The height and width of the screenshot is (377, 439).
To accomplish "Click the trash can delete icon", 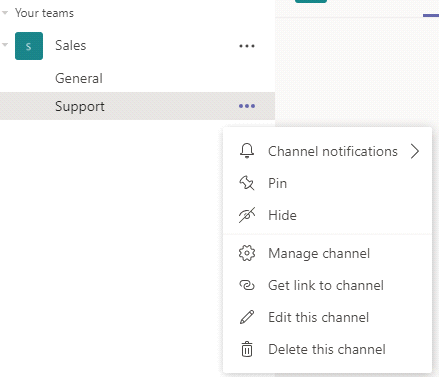I will (247, 349).
